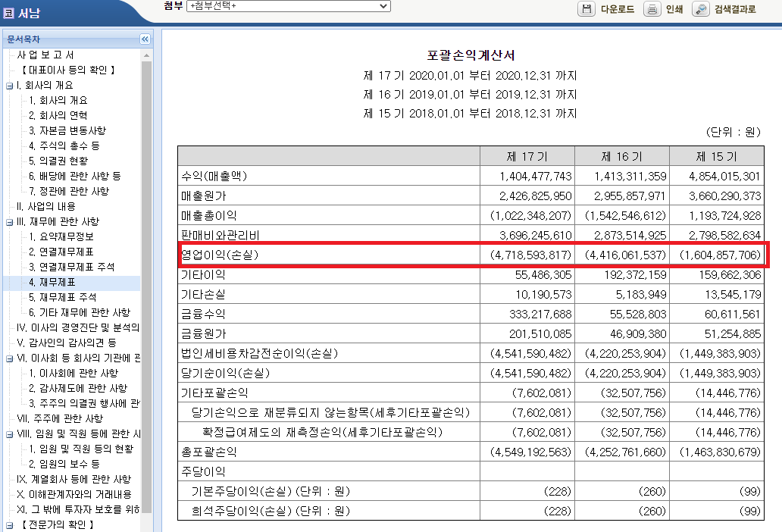Click the 포괄손익계산서 title
Screen dimensions: 782x532
(471, 55)
